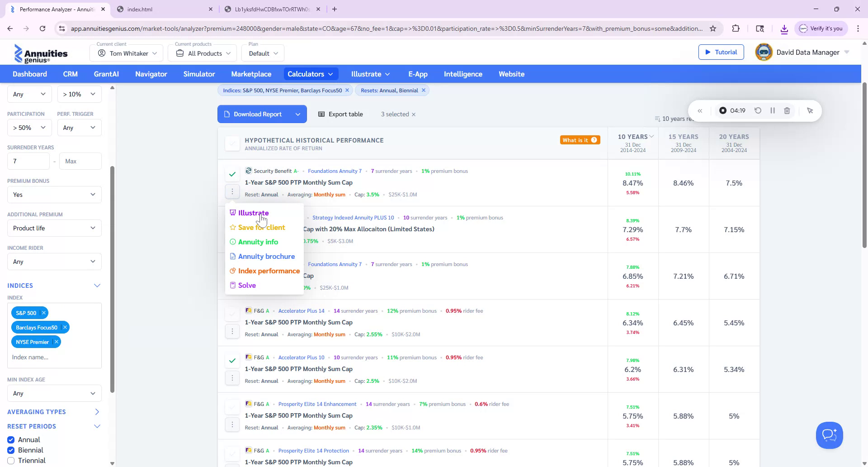Open the Premium Bonus dropdown

(54, 195)
